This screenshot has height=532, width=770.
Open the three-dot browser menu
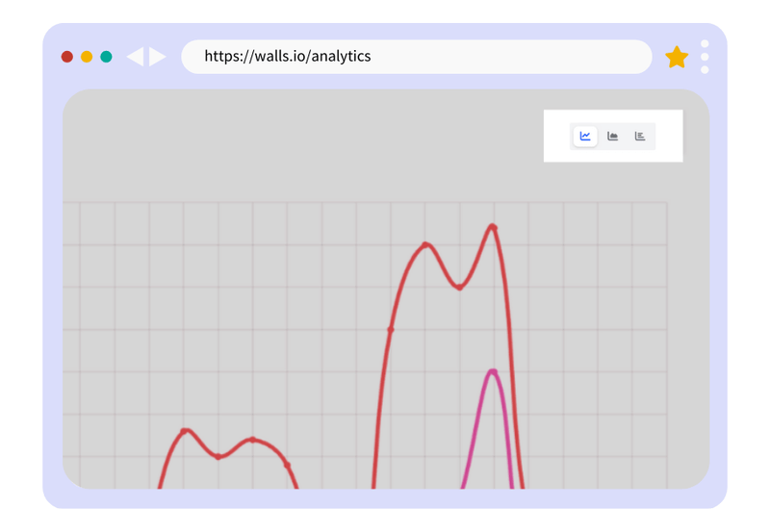[x=705, y=57]
